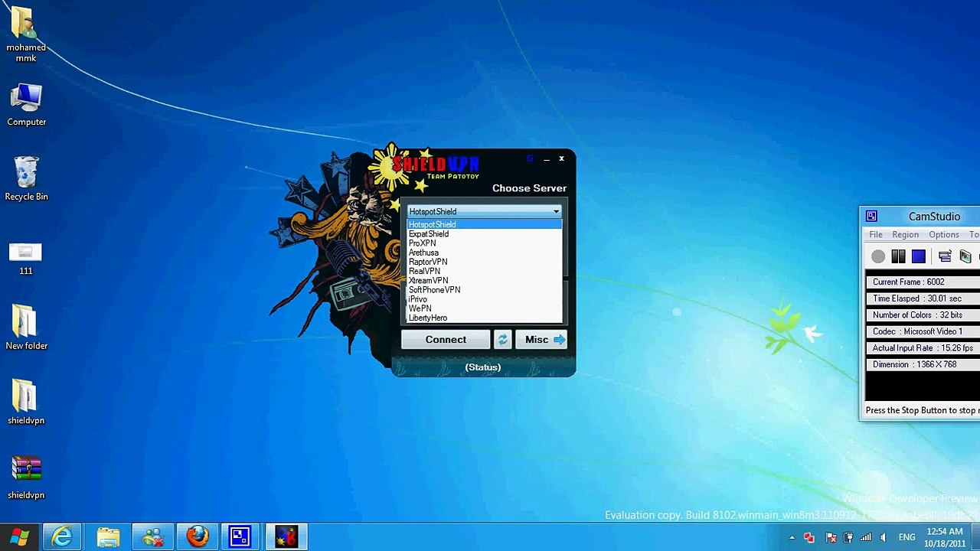Image resolution: width=980 pixels, height=551 pixels.
Task: Open Windows Live Messenger from the taskbar
Action: 152,537
